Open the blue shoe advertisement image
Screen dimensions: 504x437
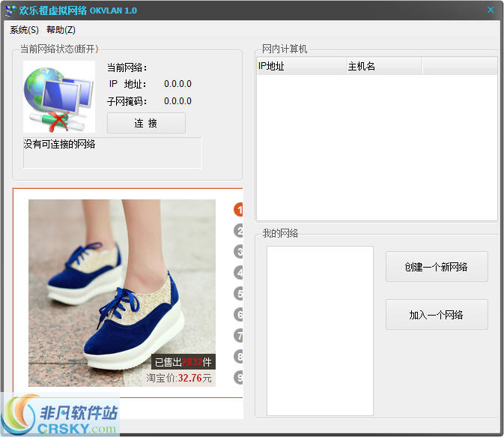click(122, 293)
